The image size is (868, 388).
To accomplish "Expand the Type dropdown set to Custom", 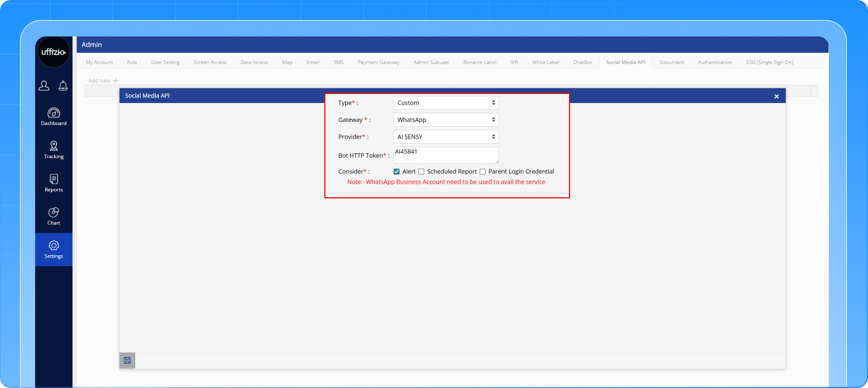I will click(445, 103).
